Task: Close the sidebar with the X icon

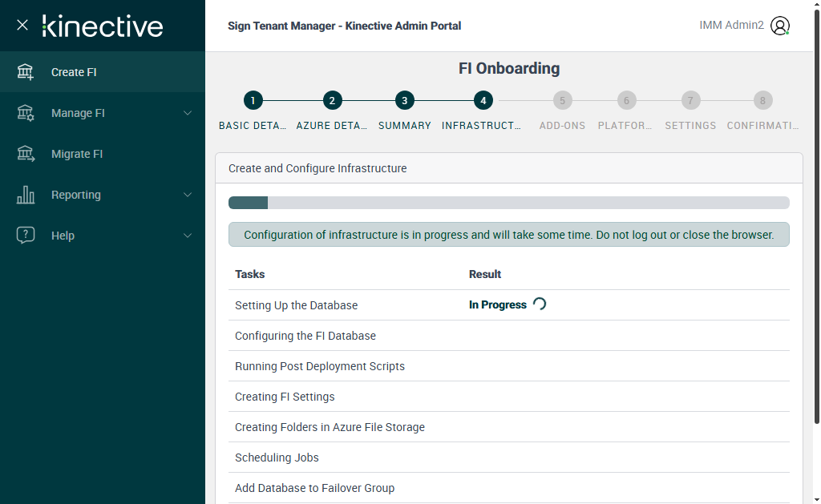Action: coord(22,25)
